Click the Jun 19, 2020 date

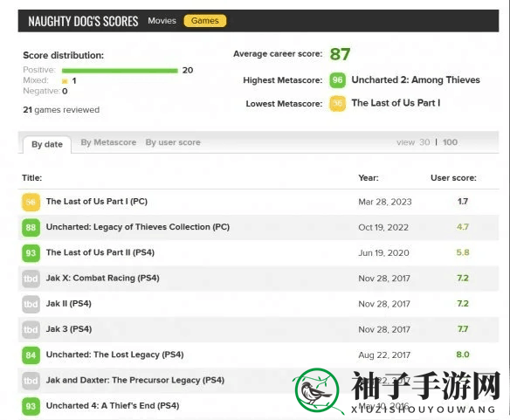(x=383, y=253)
